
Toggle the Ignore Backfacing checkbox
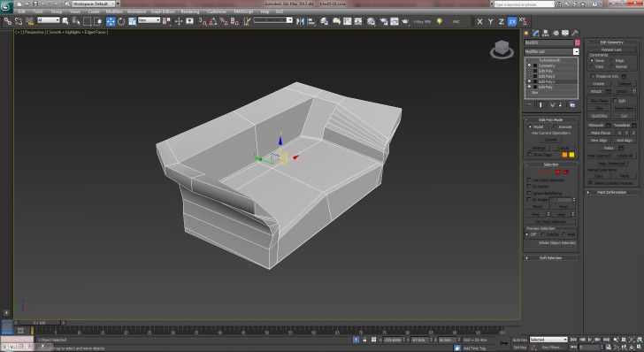tap(529, 193)
